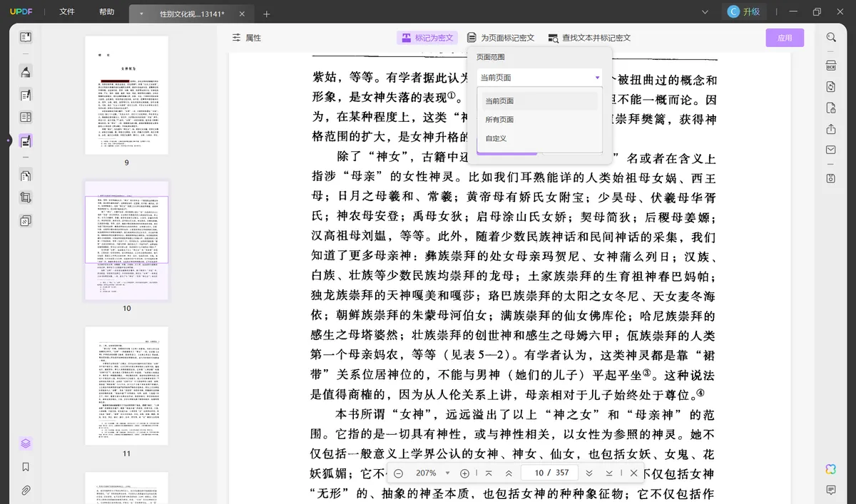The image size is (856, 504).
Task: Open the Edit PDF tool in left sidebar
Action: click(x=26, y=95)
